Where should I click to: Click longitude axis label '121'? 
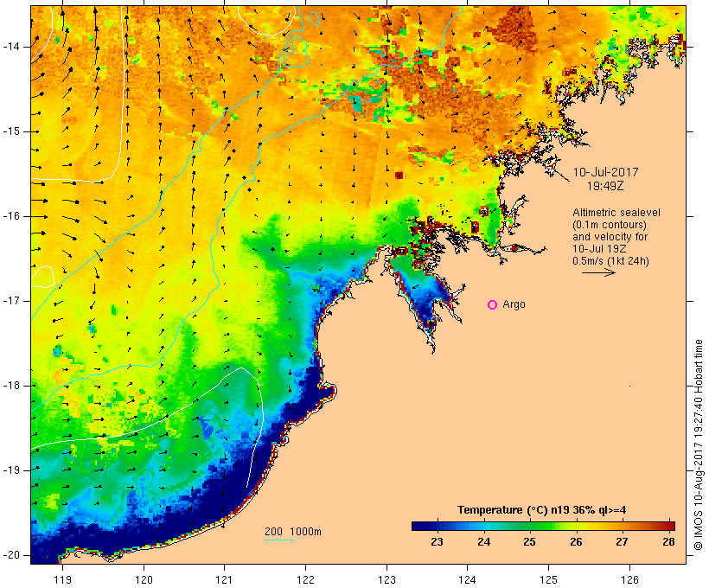point(224,579)
